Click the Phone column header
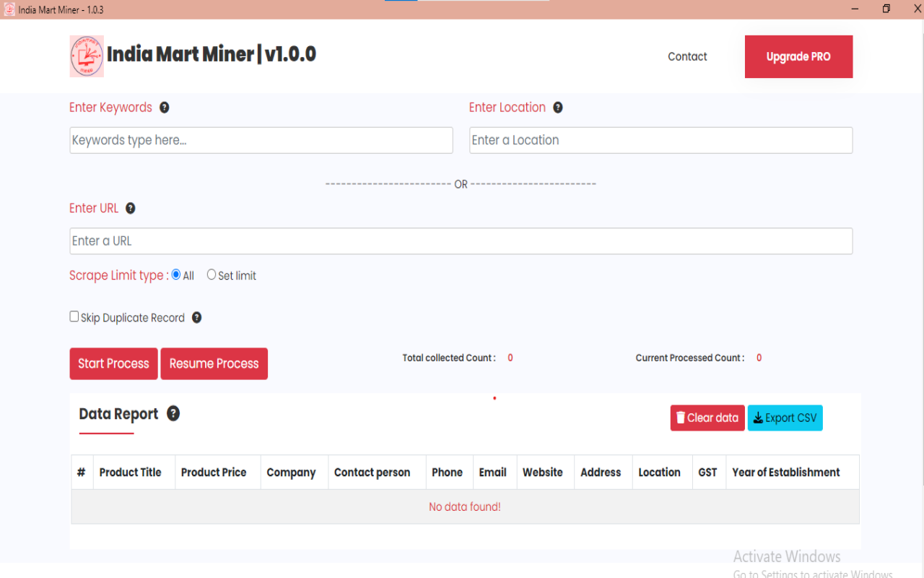Viewport: 924px width, 578px height. click(448, 472)
